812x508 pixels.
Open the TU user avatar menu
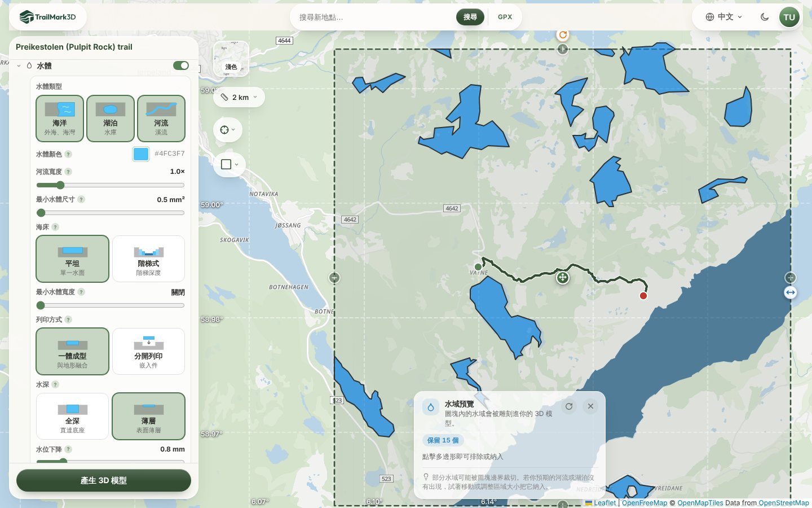point(789,17)
